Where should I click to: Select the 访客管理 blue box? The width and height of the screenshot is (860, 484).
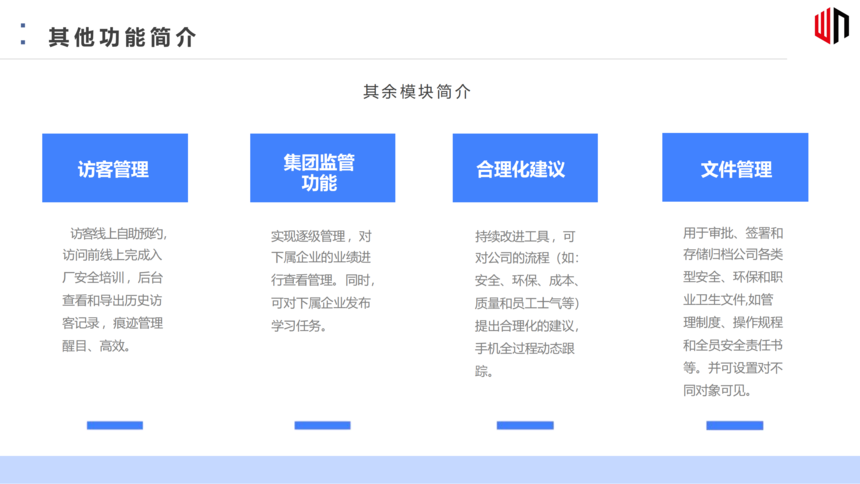(115, 168)
